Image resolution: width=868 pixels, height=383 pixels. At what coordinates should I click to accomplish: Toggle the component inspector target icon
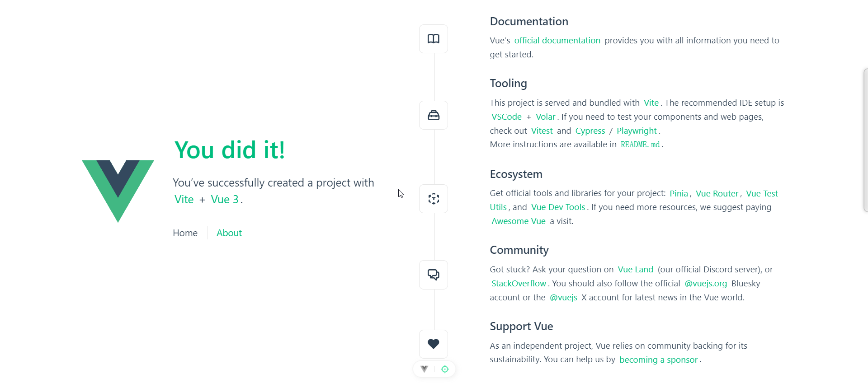click(445, 369)
